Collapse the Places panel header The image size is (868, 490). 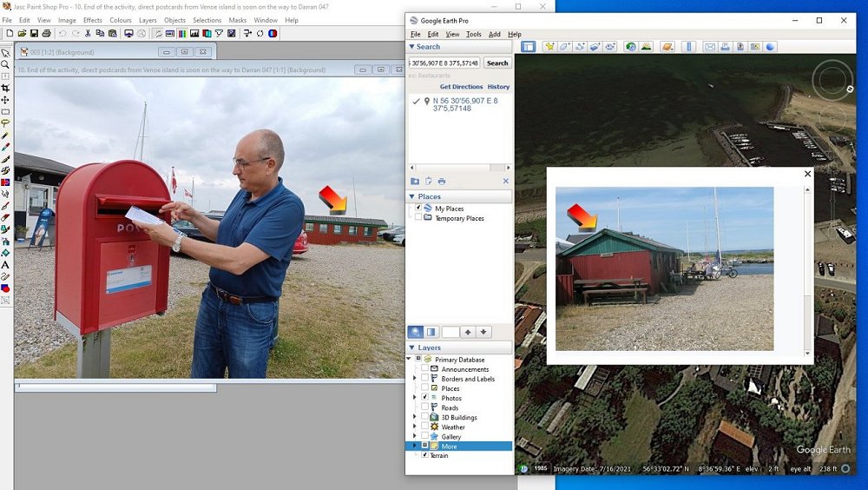412,196
